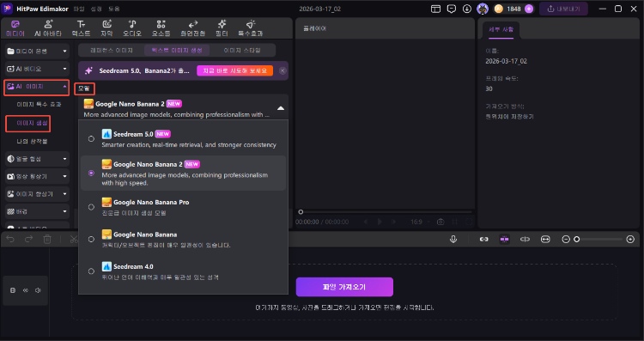Take a snapshot with the player camera icon
This screenshot has width=644, height=341.
tap(440, 222)
